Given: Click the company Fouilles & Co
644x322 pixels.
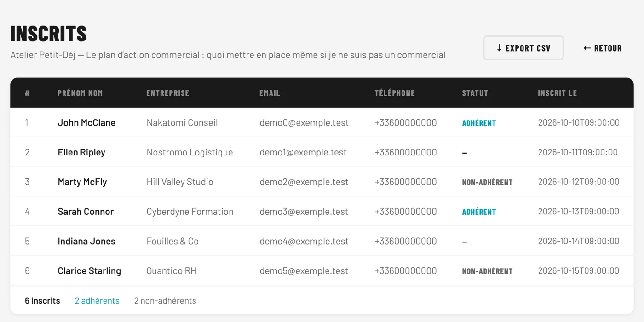Looking at the screenshot, I should click(172, 241).
